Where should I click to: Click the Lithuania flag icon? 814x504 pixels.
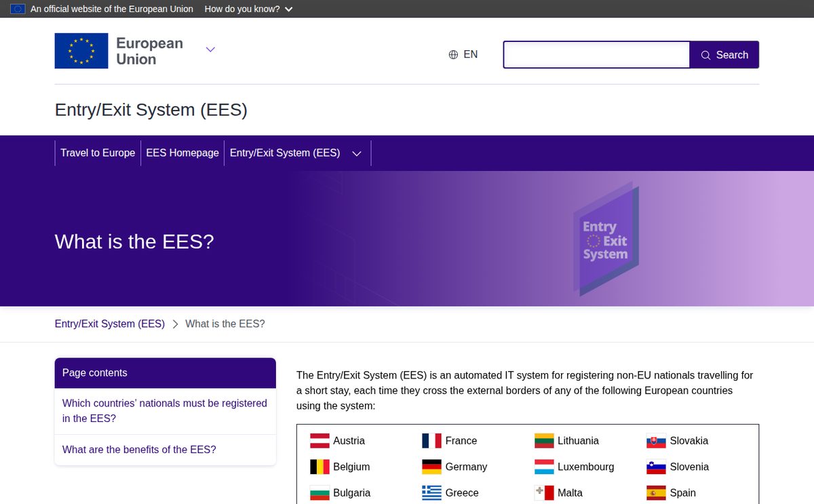click(x=544, y=441)
